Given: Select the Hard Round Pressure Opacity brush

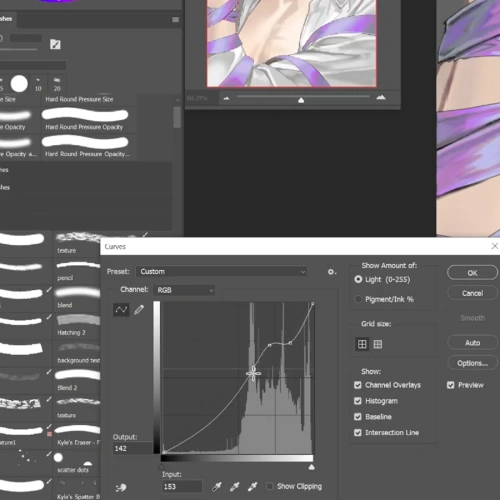Looking at the screenshot, I should [88, 119].
